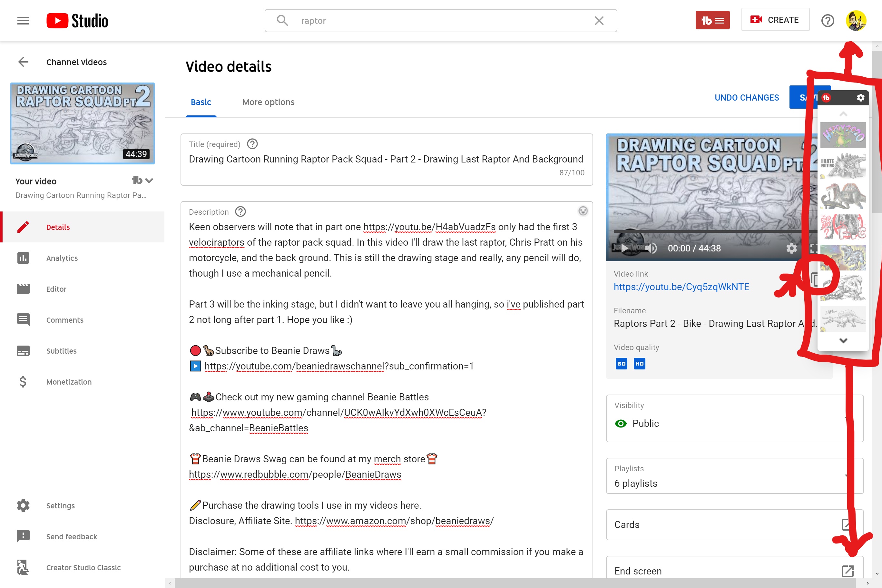Open the account avatar menu
882x588 pixels.
pyautogui.click(x=856, y=21)
